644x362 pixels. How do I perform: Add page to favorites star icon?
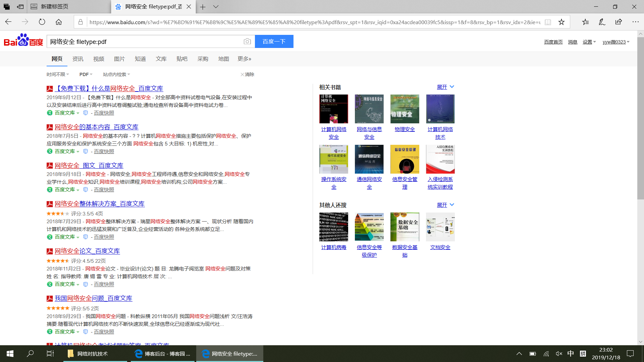point(561,22)
